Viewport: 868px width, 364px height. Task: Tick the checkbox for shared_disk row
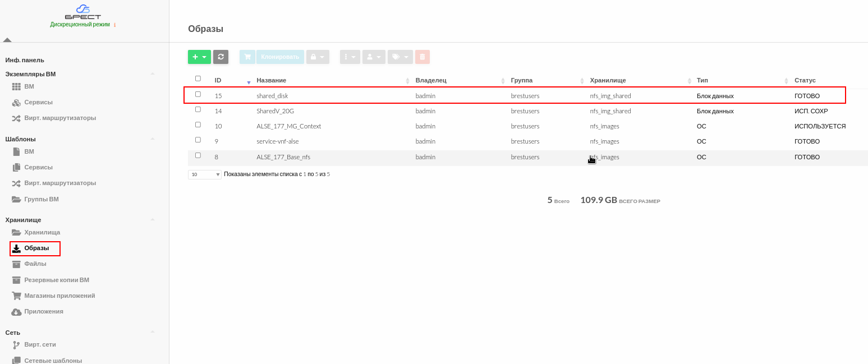pyautogui.click(x=198, y=94)
